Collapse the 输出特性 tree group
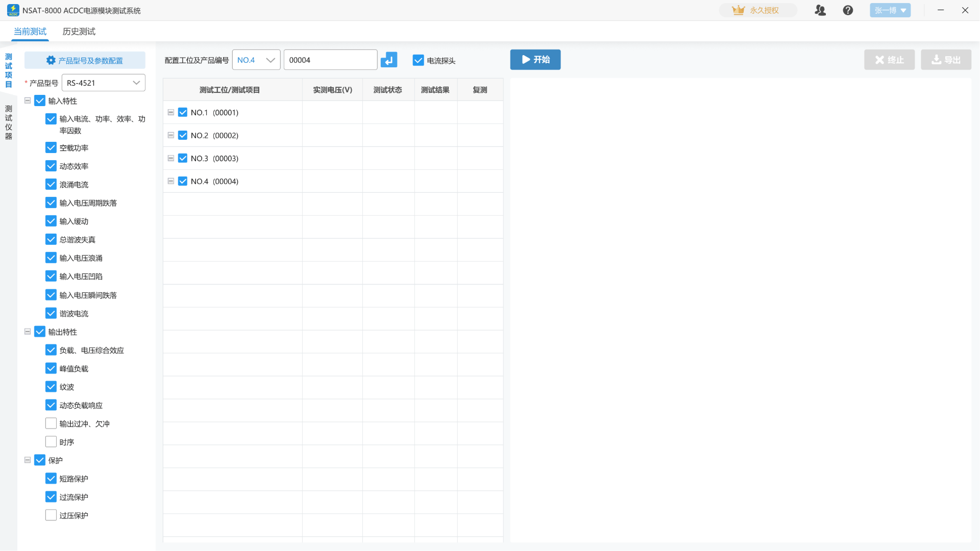 (x=28, y=332)
